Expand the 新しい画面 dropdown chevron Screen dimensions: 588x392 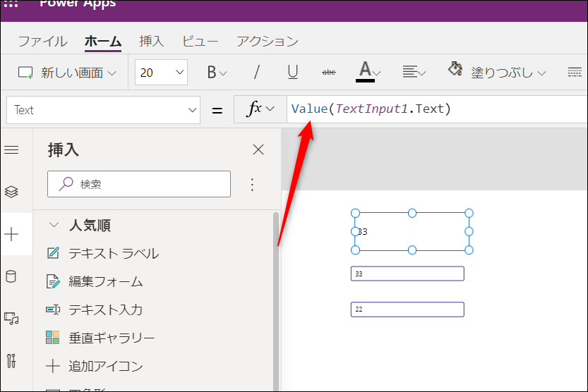(112, 73)
